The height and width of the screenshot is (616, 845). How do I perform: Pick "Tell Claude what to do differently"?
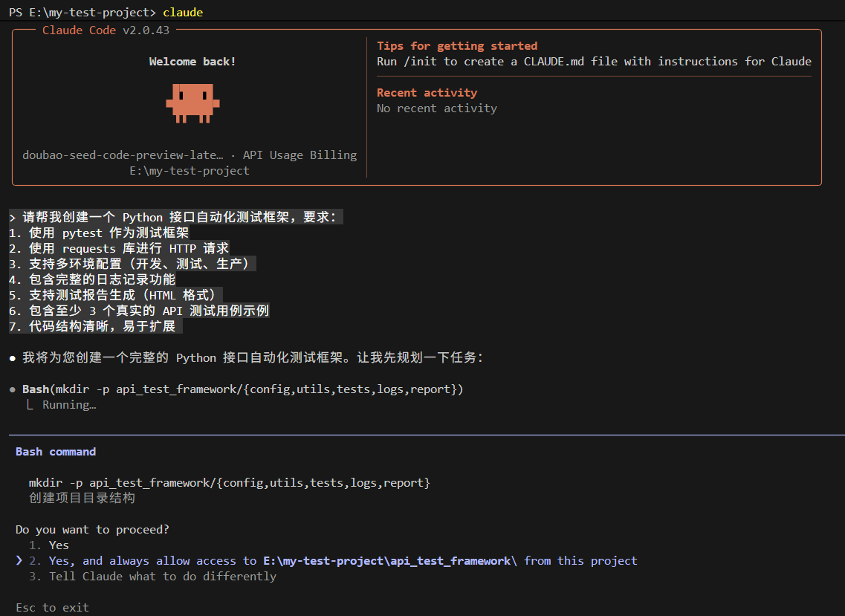click(x=163, y=577)
